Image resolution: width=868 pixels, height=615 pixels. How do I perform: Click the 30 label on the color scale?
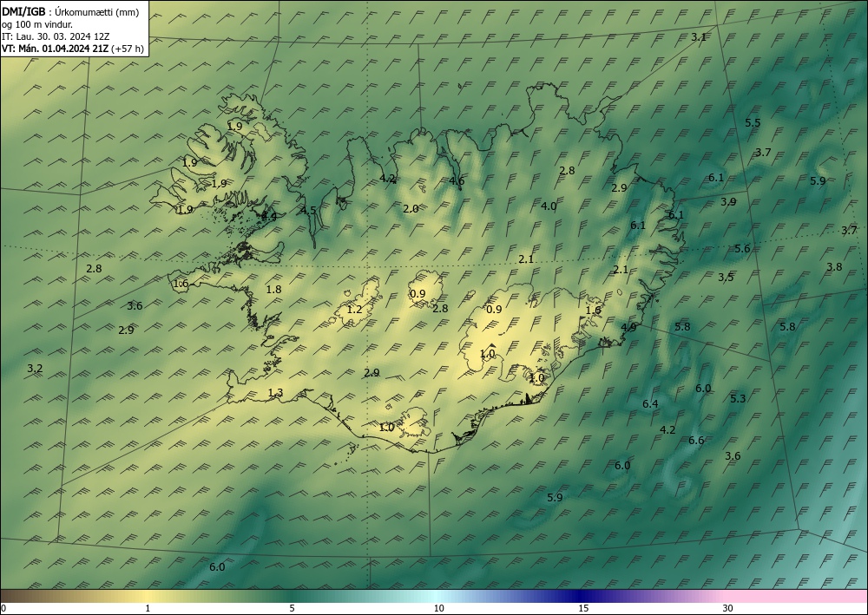[x=728, y=608]
